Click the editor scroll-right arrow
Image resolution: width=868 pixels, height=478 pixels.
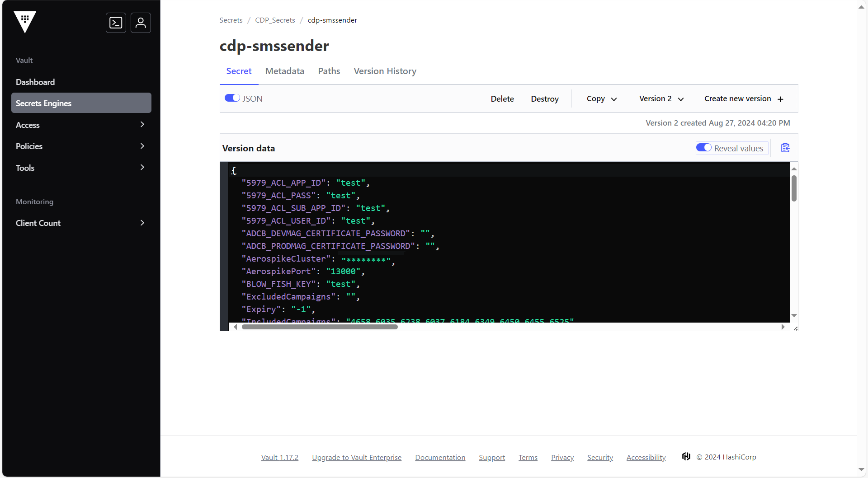783,327
